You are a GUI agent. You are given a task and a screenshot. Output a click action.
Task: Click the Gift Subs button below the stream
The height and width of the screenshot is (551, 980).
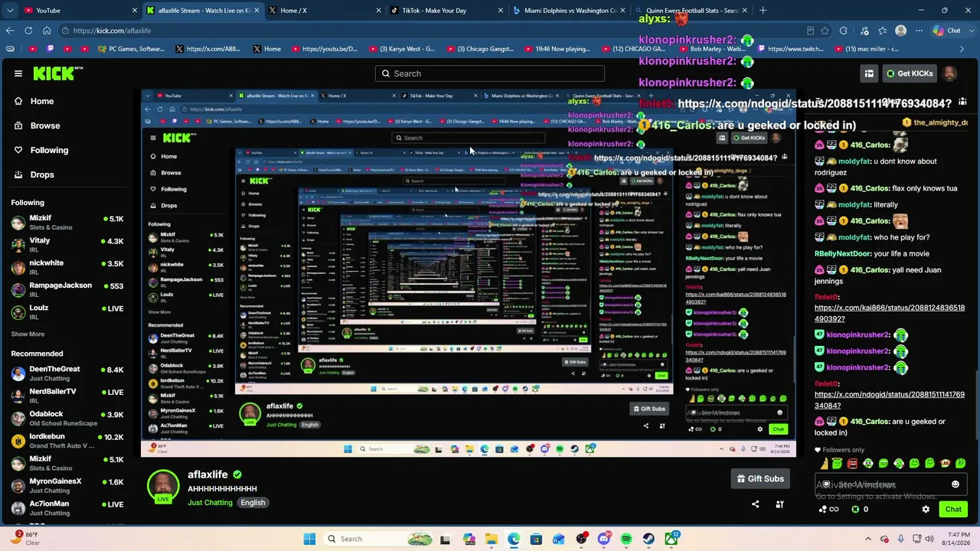(760, 479)
